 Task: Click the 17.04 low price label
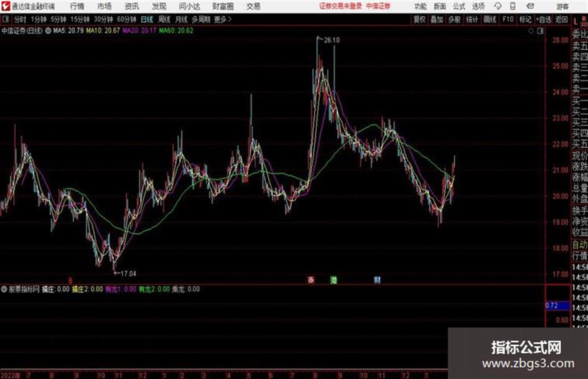point(128,274)
